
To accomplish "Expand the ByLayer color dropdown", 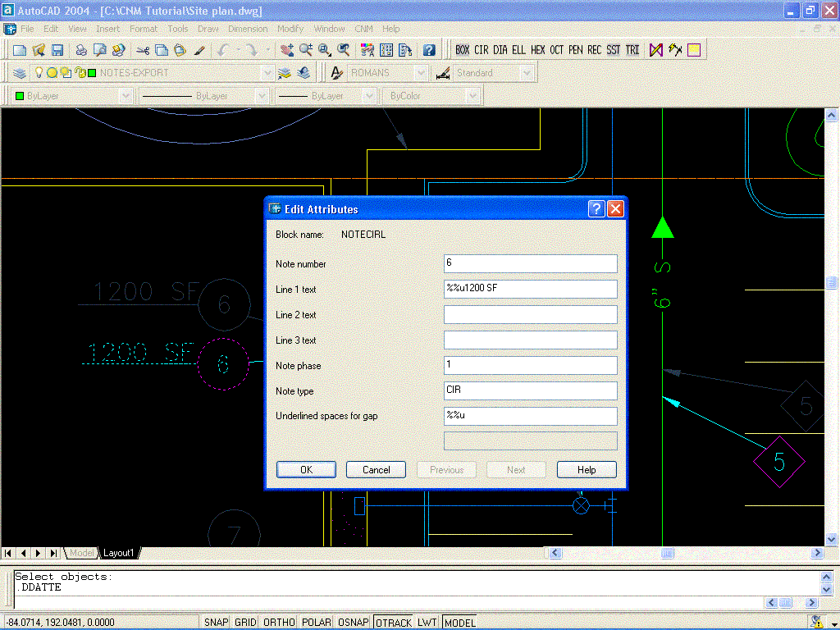I will click(126, 96).
